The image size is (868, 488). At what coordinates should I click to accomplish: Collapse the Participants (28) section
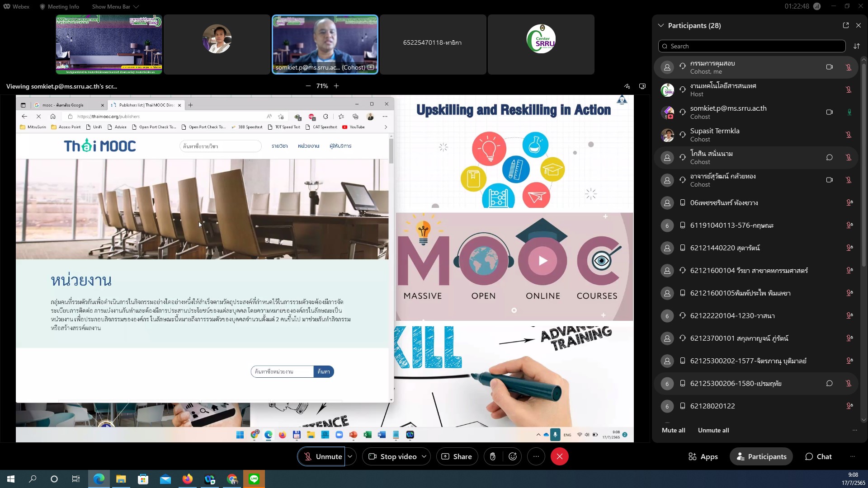click(661, 25)
